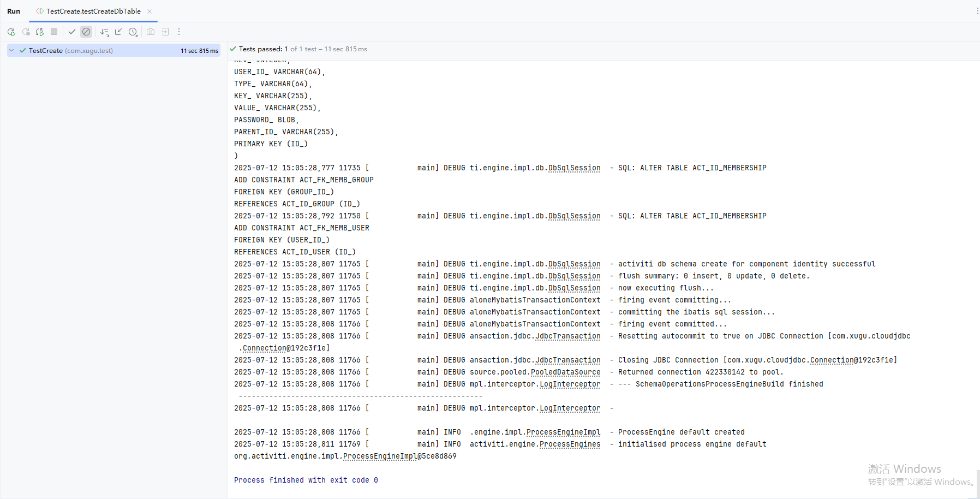The image size is (980, 499).
Task: Toggle Show Ignored tests filter
Action: click(86, 32)
